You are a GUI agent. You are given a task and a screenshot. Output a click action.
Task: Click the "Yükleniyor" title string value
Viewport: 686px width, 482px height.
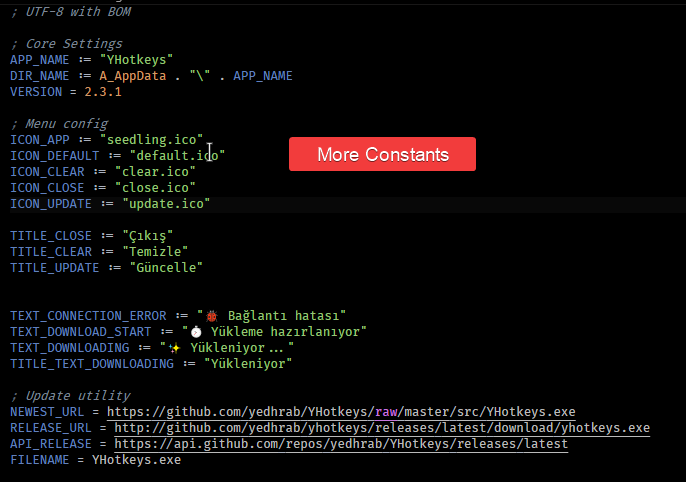click(x=248, y=364)
